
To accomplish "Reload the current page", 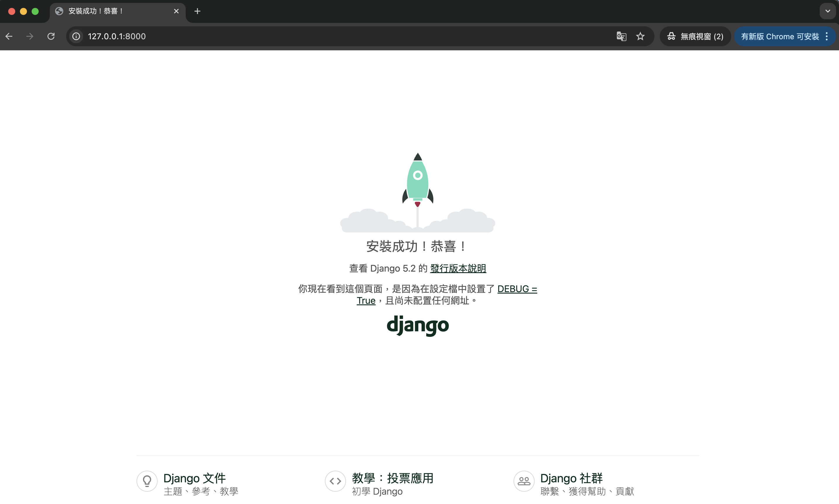I will 51,36.
